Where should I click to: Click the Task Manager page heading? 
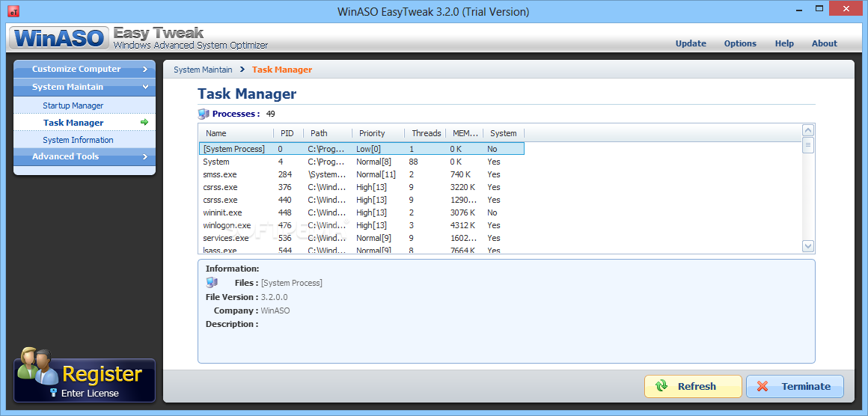247,94
